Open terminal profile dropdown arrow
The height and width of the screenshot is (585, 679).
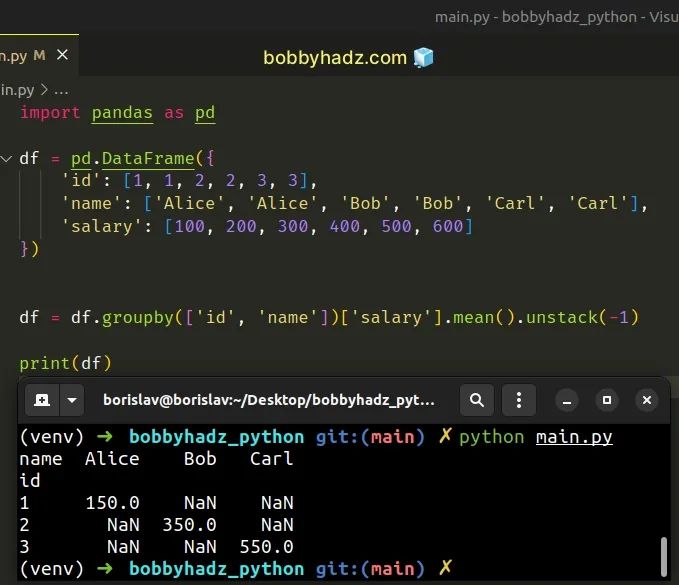click(72, 400)
